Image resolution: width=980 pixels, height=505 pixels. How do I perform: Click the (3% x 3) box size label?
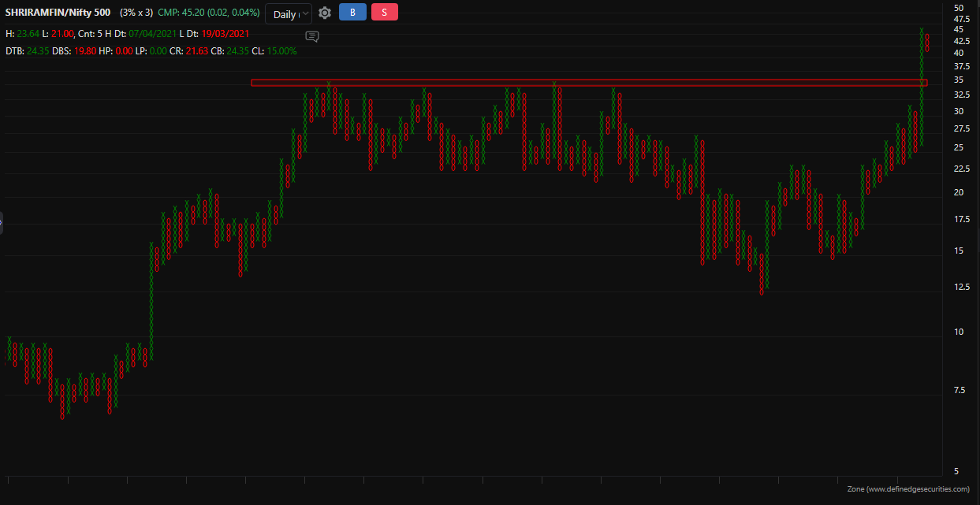(136, 13)
